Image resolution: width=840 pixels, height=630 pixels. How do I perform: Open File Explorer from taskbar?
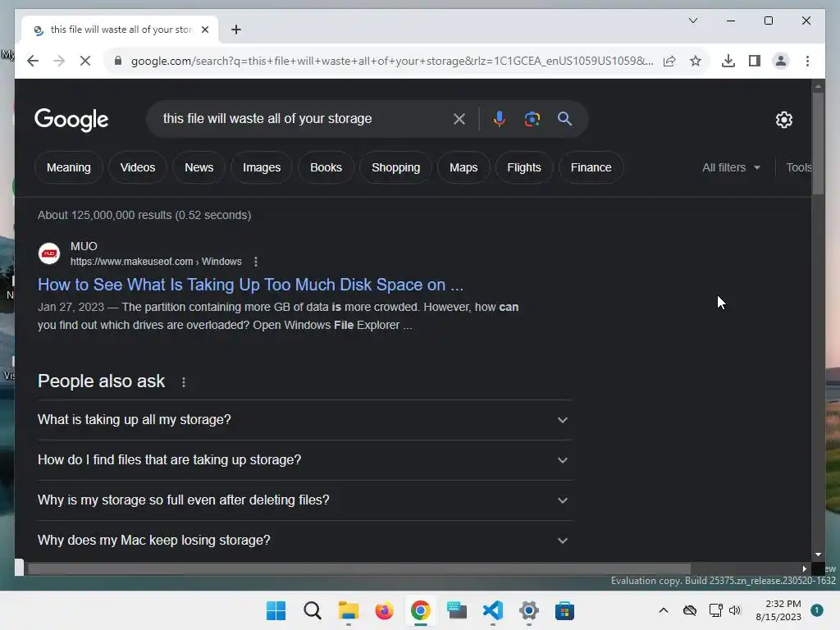pyautogui.click(x=348, y=610)
